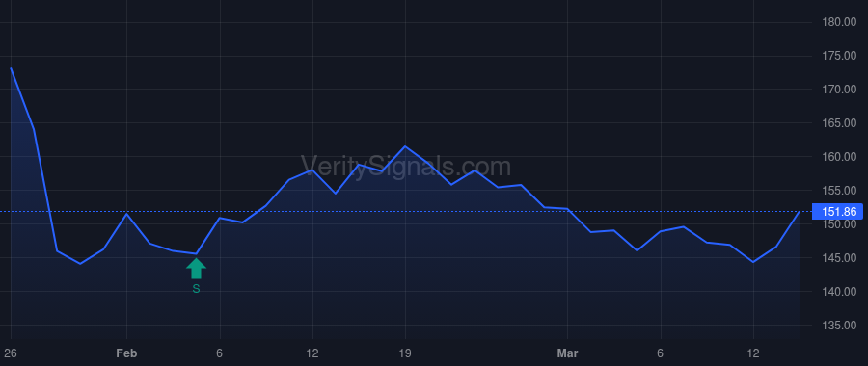
Task: Click the 175.00 price axis label
Action: pos(839,56)
